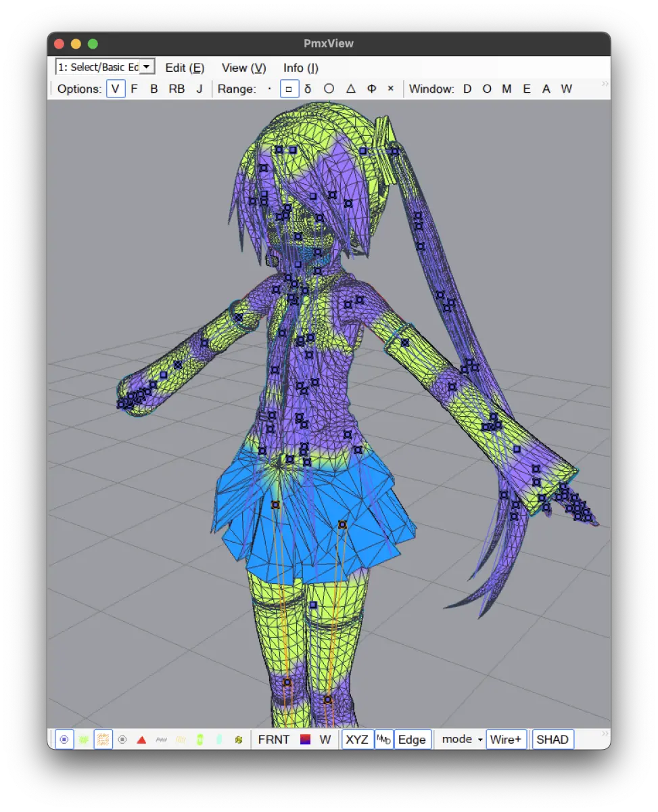Toggle the FRNT front-only option
Screen dimensions: 658x812
(274, 740)
